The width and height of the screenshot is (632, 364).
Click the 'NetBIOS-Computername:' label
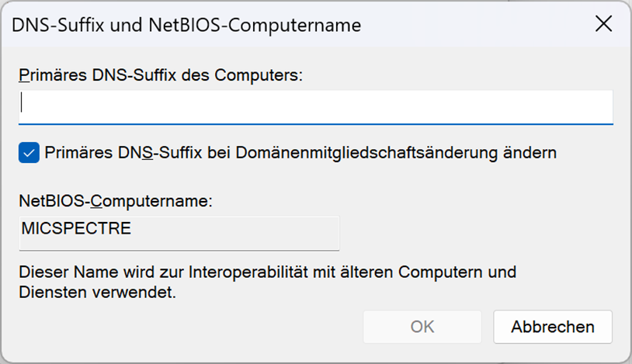pos(116,201)
